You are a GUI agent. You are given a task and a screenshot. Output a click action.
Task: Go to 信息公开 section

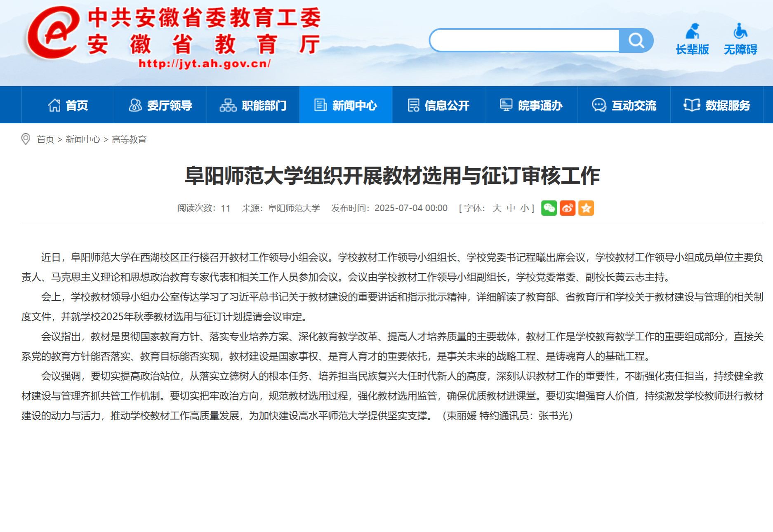pyautogui.click(x=438, y=105)
